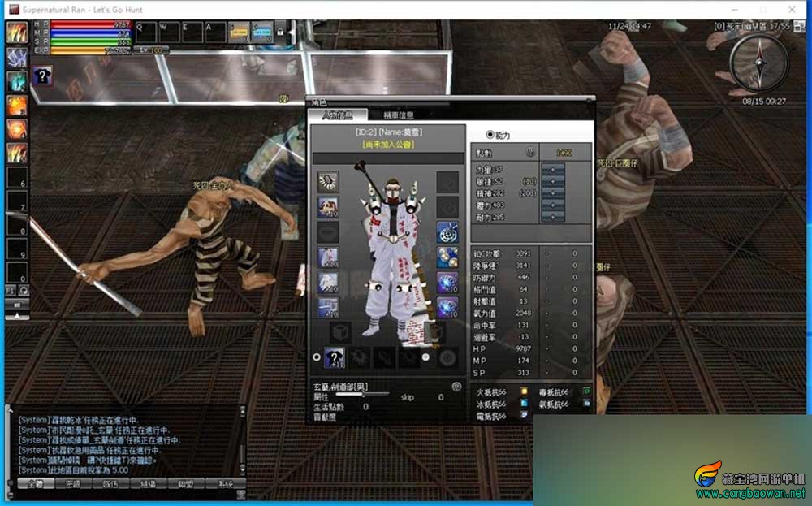
Task: Select the empty necklace slot
Action: [328, 232]
